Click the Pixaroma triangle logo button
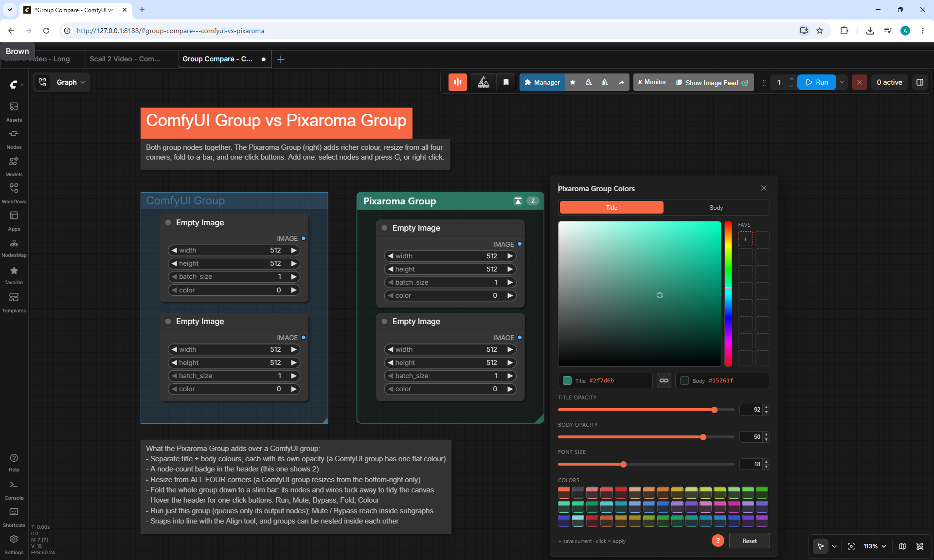Image resolution: width=934 pixels, height=560 pixels. (x=483, y=82)
